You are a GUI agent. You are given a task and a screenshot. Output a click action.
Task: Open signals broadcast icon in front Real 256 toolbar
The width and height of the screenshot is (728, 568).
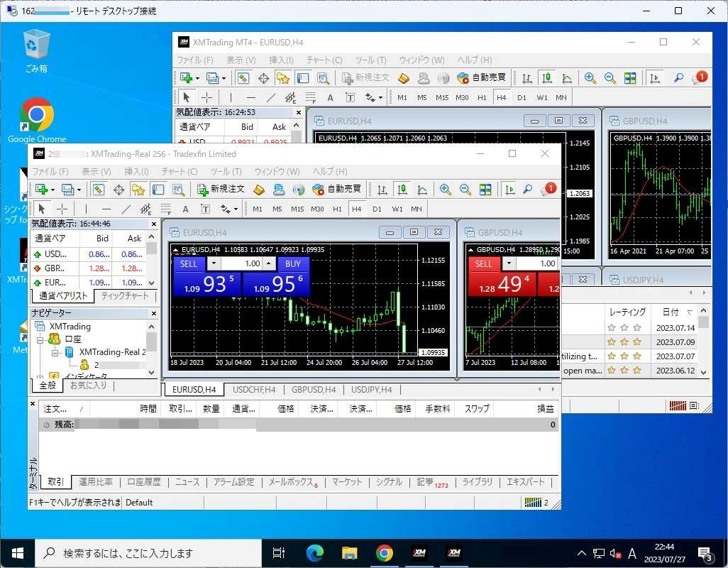[x=299, y=189]
